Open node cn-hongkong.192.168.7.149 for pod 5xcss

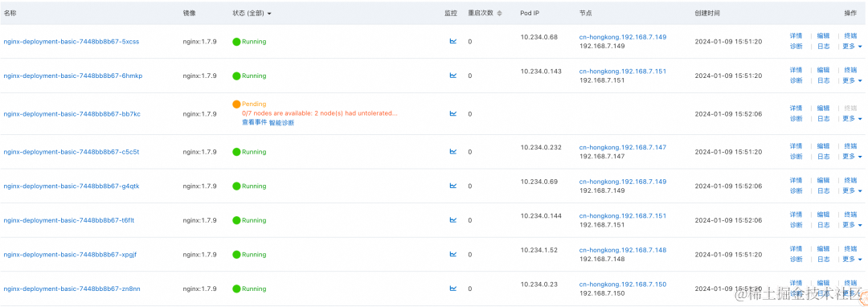623,37
